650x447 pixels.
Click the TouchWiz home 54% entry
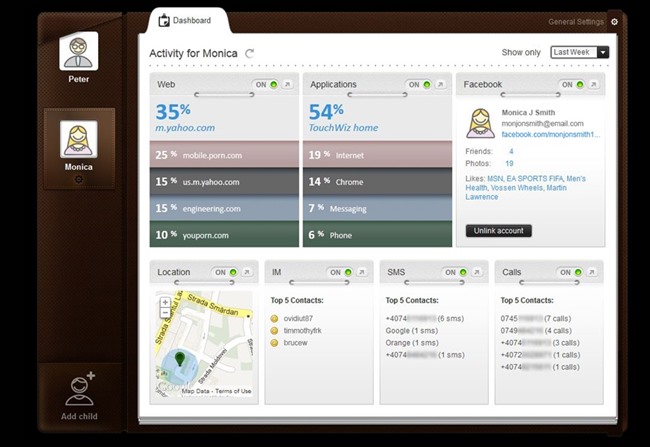(378, 118)
